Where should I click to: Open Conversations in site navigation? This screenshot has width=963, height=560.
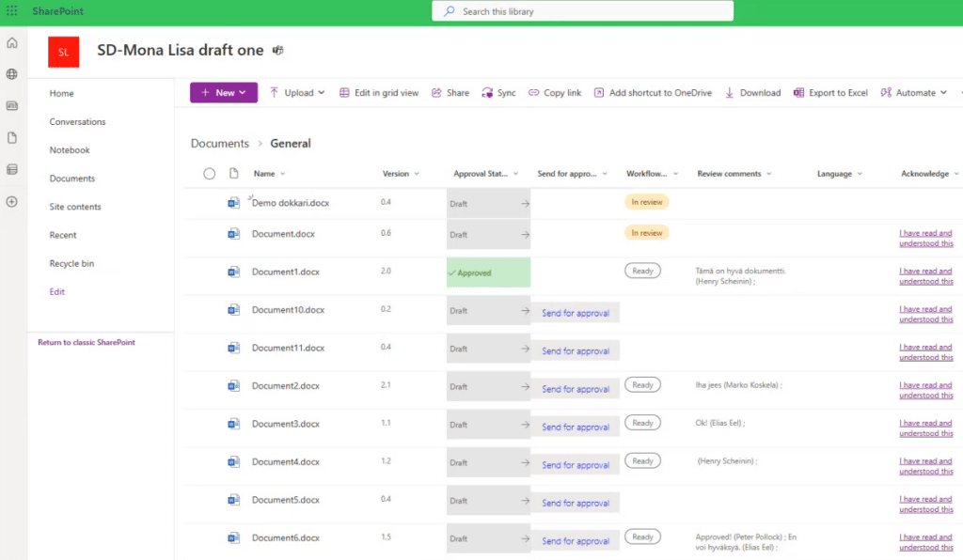tap(77, 121)
